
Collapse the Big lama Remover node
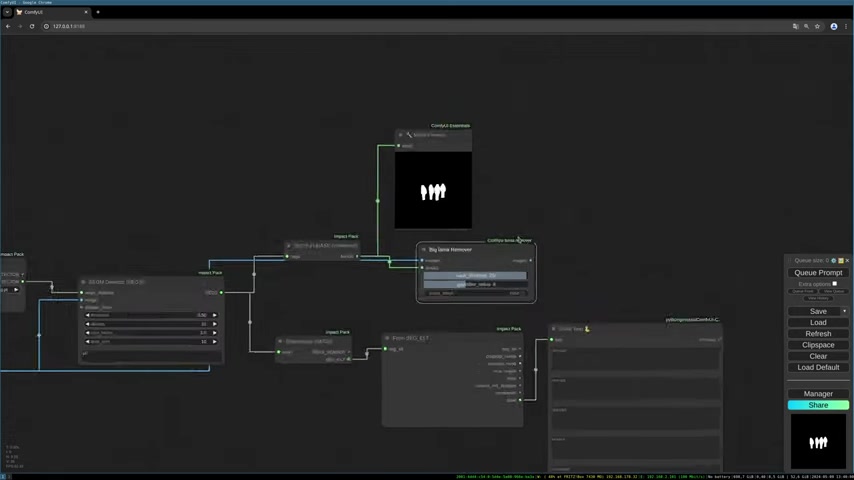click(x=423, y=250)
